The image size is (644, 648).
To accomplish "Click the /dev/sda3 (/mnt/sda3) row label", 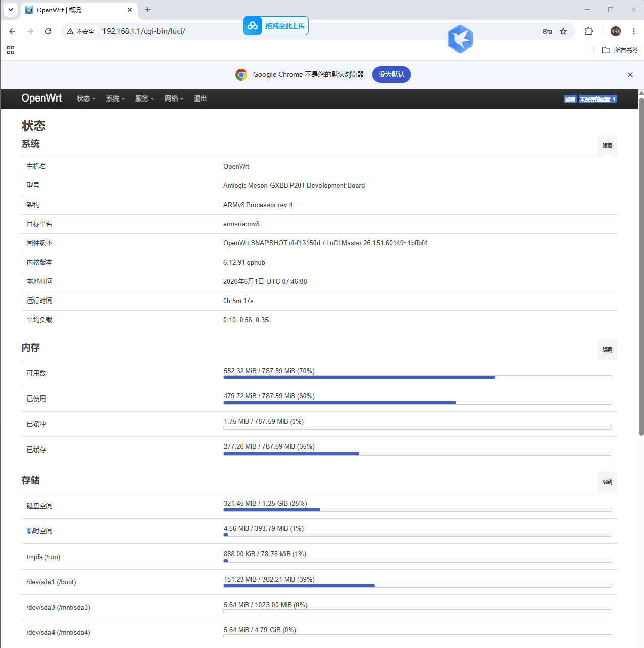I will tap(59, 608).
